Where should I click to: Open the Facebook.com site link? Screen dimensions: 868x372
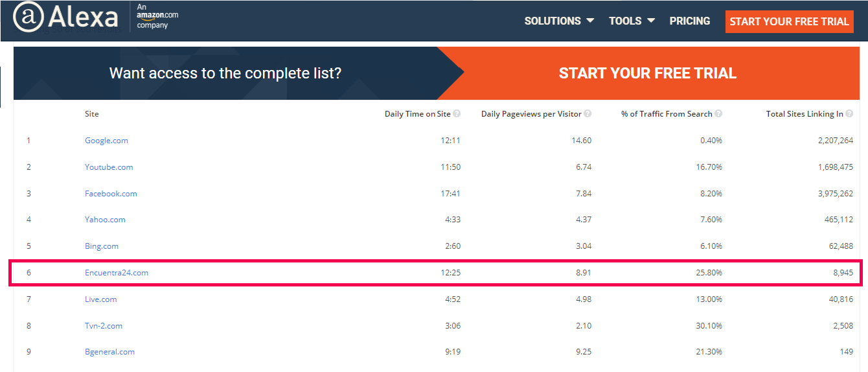point(111,194)
